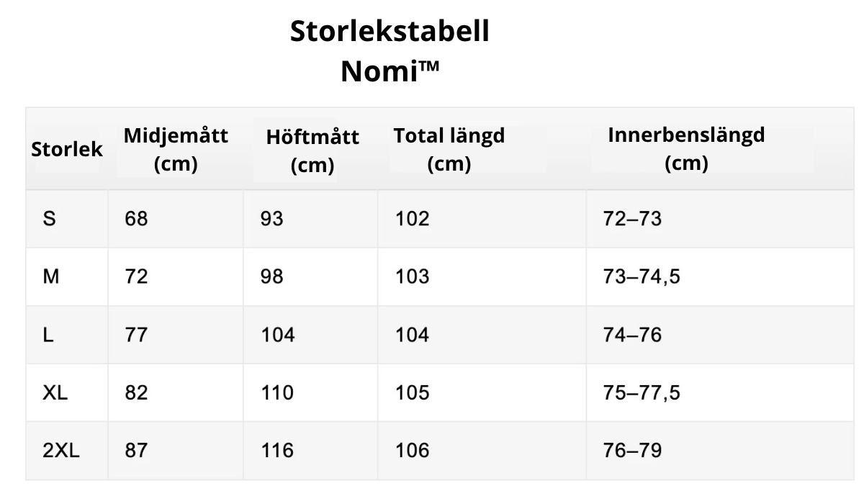Click the Midjemått (cm) column header

tap(176, 149)
